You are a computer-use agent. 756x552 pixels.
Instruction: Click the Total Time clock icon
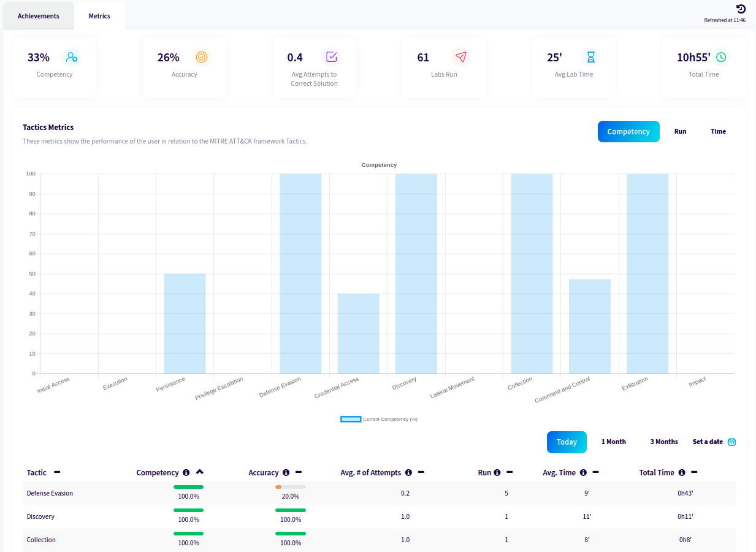720,56
